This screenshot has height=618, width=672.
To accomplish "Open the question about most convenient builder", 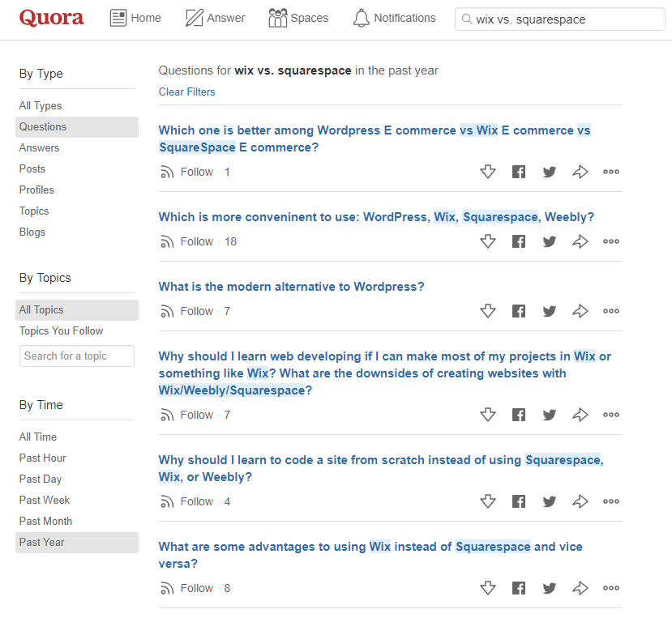I will pos(376,217).
